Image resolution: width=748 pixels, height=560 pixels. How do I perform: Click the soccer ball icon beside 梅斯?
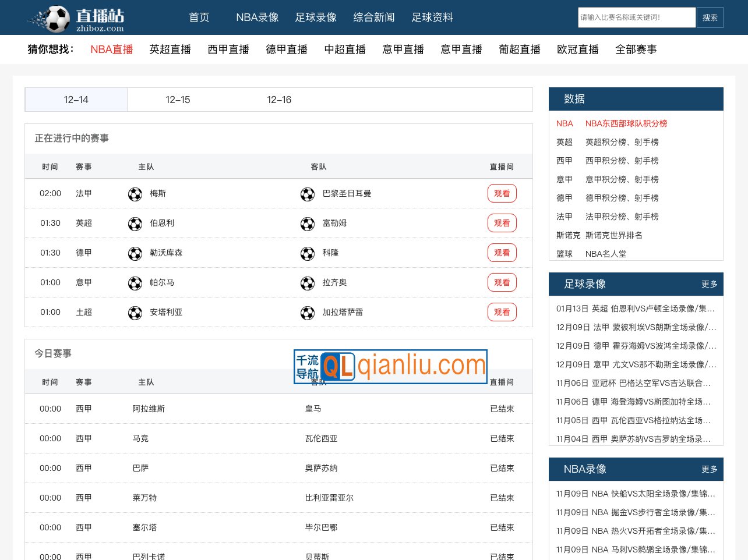(x=135, y=194)
